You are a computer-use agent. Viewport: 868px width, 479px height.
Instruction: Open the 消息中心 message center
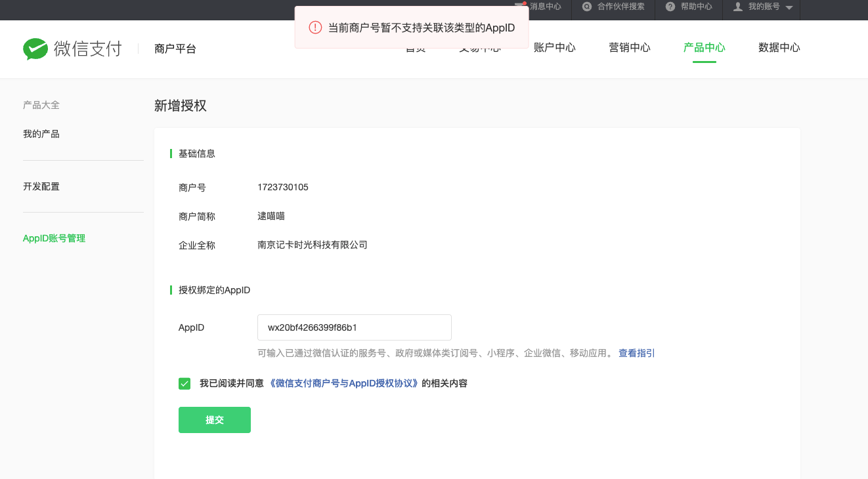[545, 7]
